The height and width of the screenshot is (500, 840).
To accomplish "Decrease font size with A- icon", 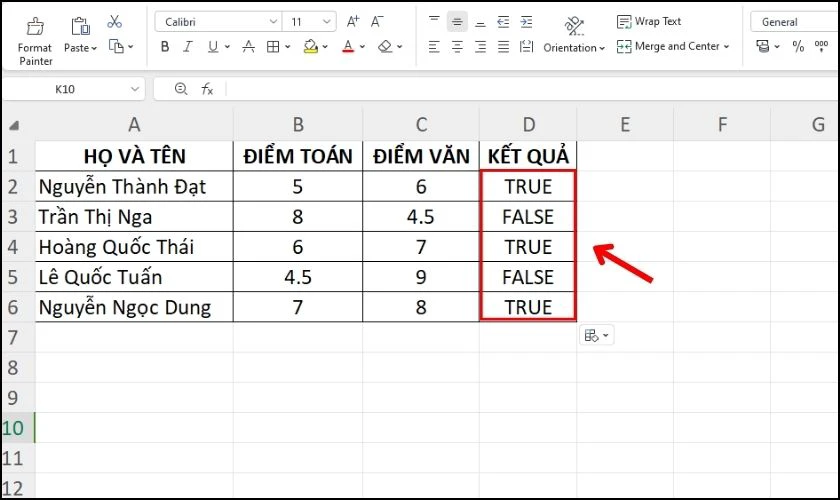I will tap(377, 21).
